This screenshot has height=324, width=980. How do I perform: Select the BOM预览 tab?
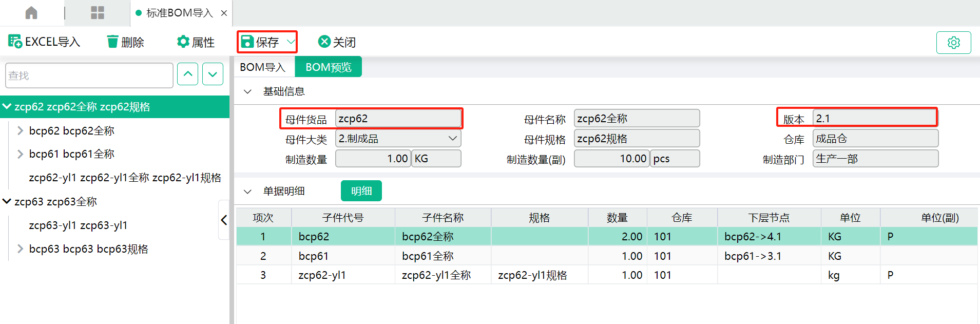[328, 67]
